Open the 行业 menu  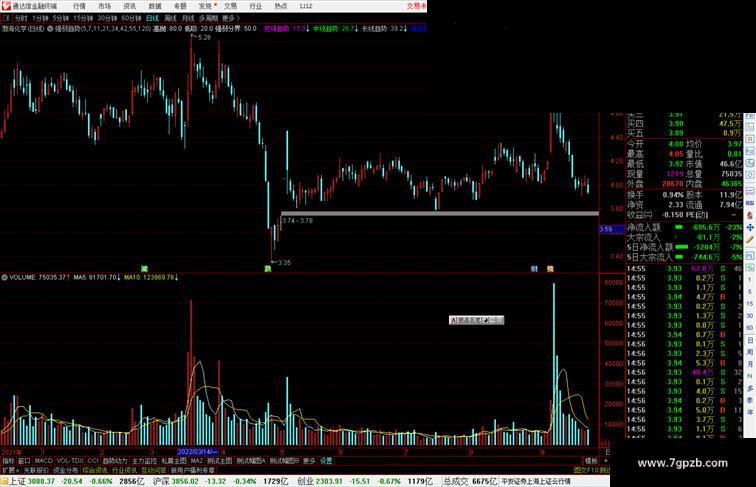[256, 6]
